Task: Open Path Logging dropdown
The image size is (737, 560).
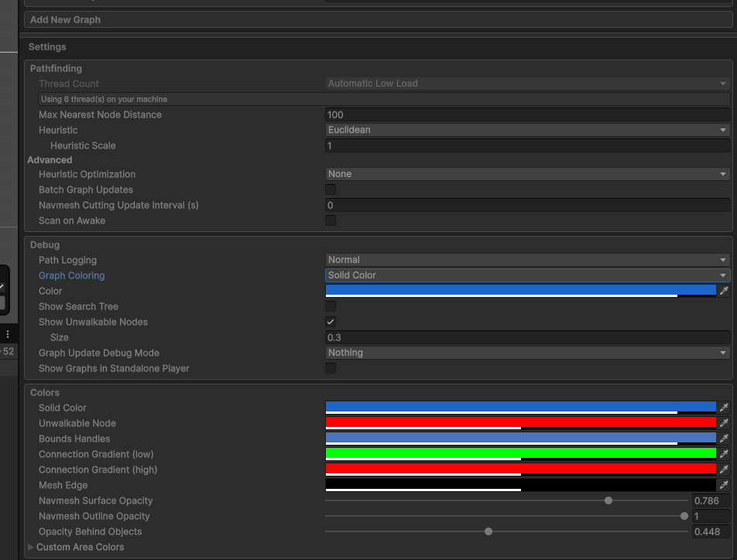Action: coord(527,260)
